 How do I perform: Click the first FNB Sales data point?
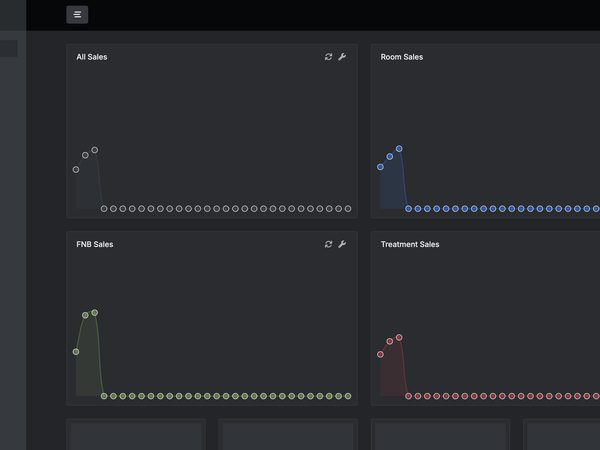pos(76,352)
